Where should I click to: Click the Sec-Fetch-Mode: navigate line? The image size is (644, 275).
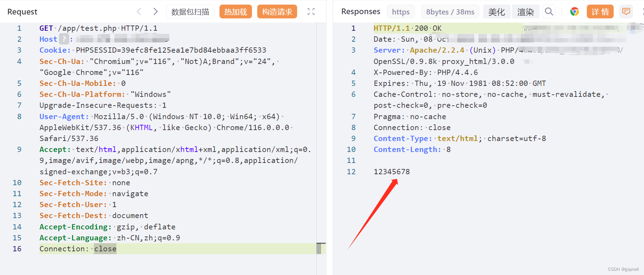[x=94, y=193]
